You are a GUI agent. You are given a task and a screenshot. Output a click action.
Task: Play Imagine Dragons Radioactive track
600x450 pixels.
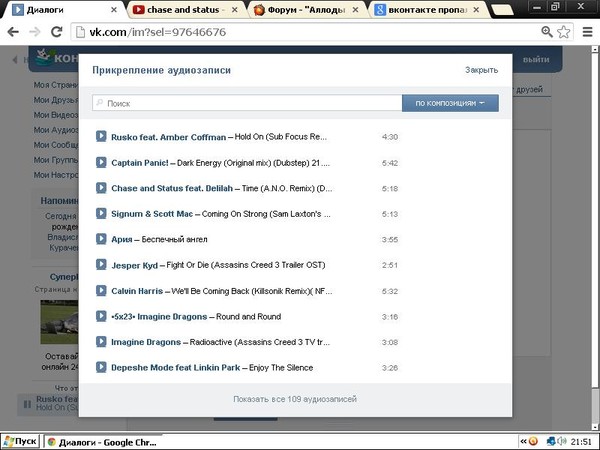coord(101,342)
